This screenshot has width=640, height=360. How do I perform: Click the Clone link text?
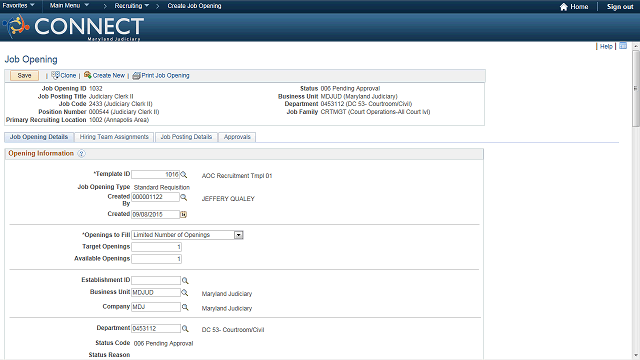tap(68, 76)
